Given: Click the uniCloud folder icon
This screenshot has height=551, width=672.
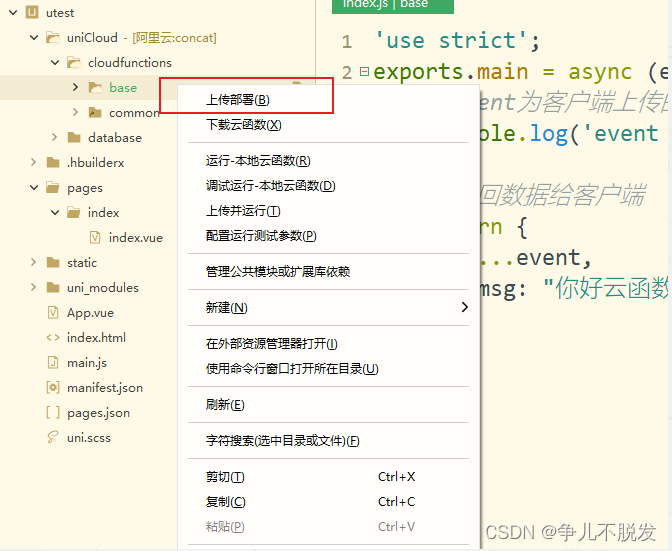Looking at the screenshot, I should click(53, 38).
